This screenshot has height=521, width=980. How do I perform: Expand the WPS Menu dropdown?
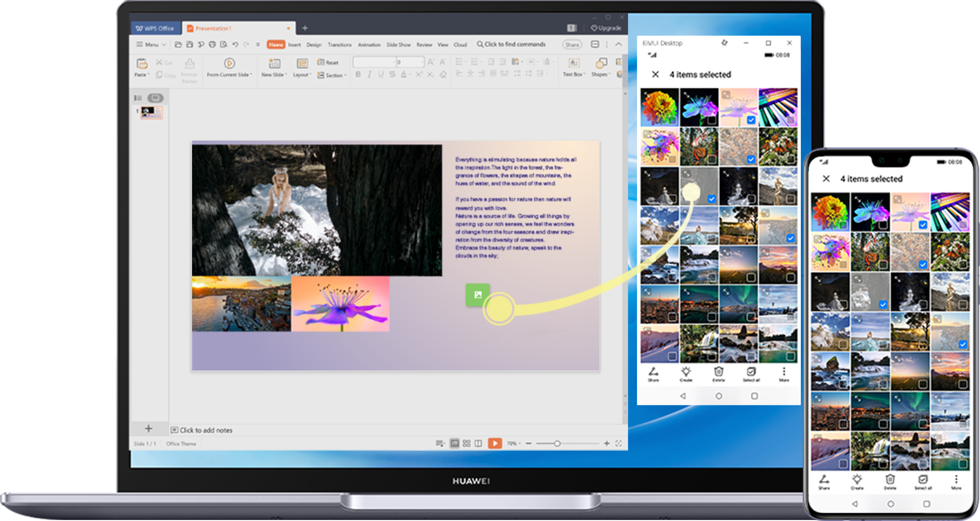coord(151,45)
